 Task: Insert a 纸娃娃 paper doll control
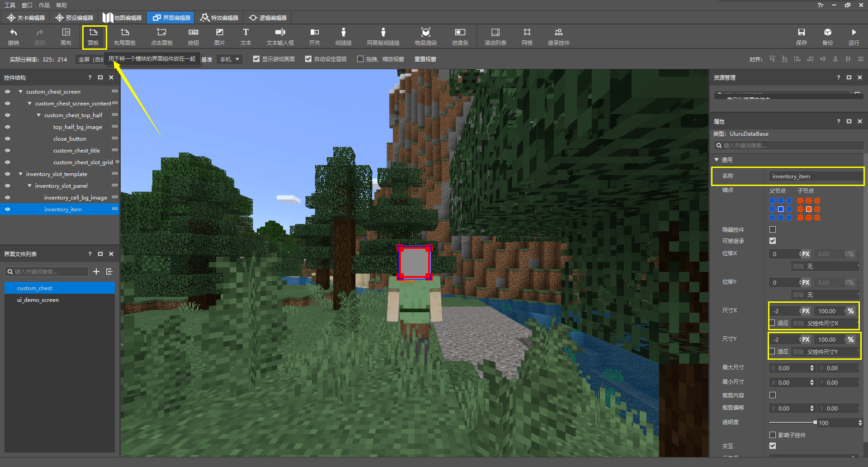(344, 37)
